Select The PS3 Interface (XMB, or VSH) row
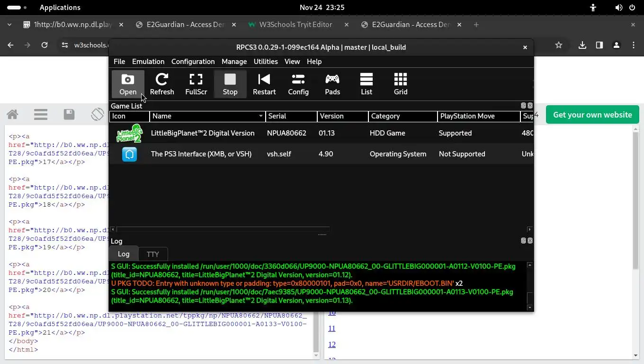 [x=321, y=154]
